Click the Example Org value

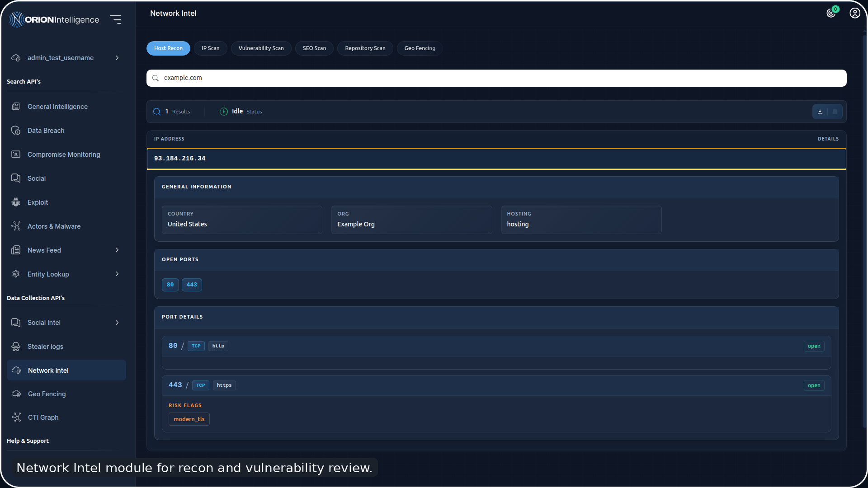point(356,224)
